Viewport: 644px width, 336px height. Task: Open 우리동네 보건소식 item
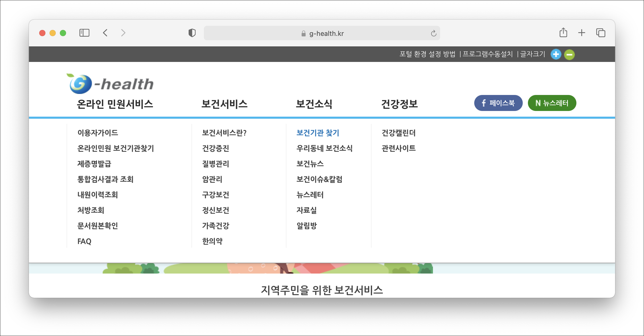325,148
